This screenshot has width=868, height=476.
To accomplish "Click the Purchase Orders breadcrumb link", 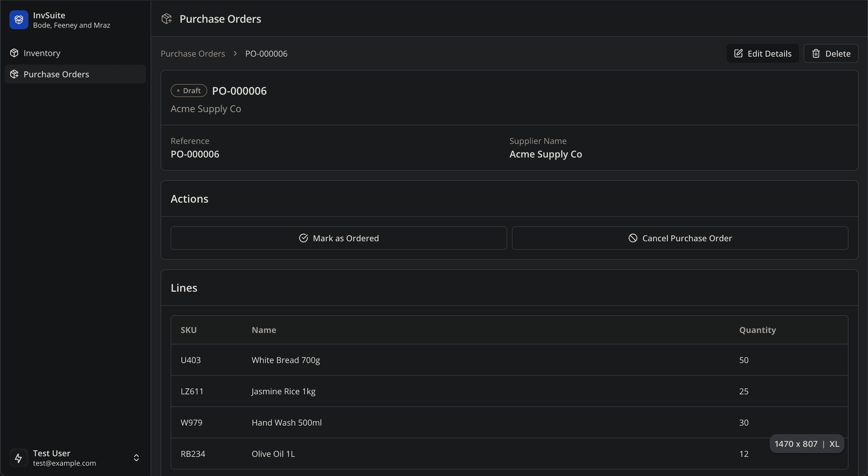I will click(193, 53).
